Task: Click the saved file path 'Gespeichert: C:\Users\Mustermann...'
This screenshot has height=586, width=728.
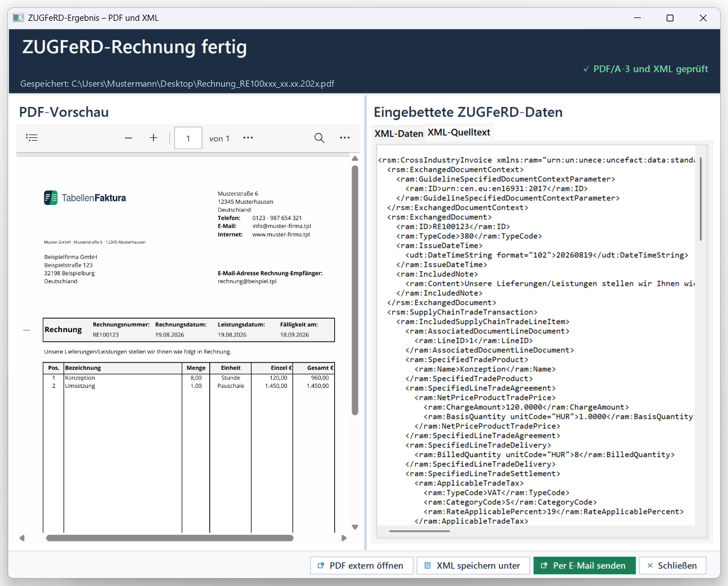Action: [177, 83]
